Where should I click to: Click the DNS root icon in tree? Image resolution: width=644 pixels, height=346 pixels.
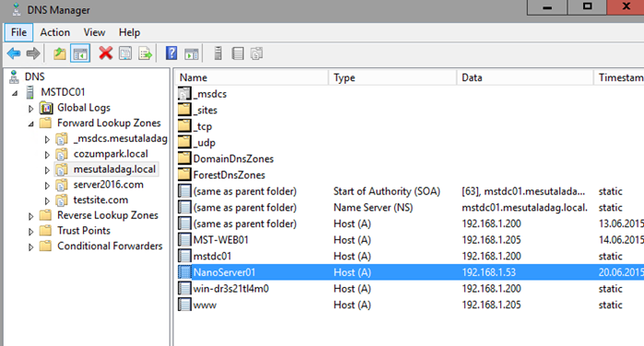tap(14, 76)
